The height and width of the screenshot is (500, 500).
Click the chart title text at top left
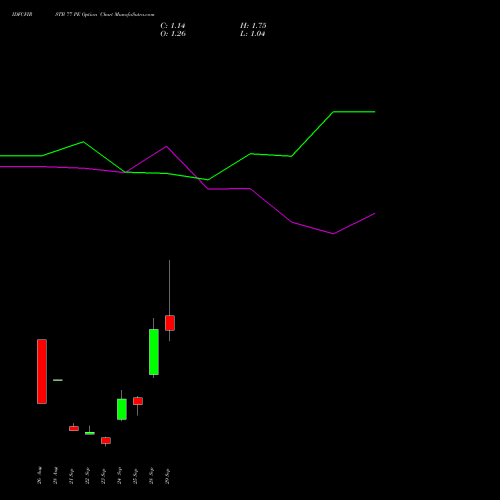coord(83,15)
